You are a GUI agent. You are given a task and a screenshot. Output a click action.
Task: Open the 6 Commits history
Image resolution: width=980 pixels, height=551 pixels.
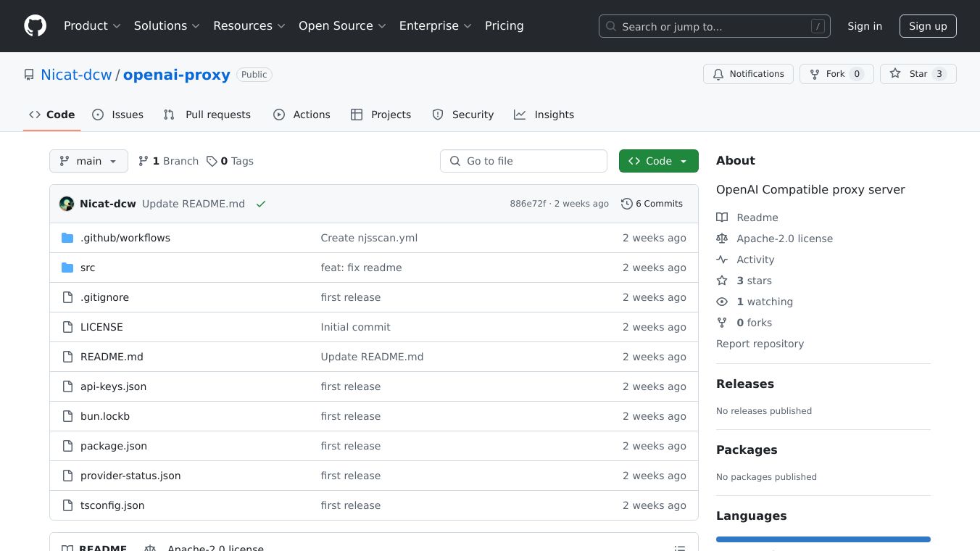[x=652, y=204]
